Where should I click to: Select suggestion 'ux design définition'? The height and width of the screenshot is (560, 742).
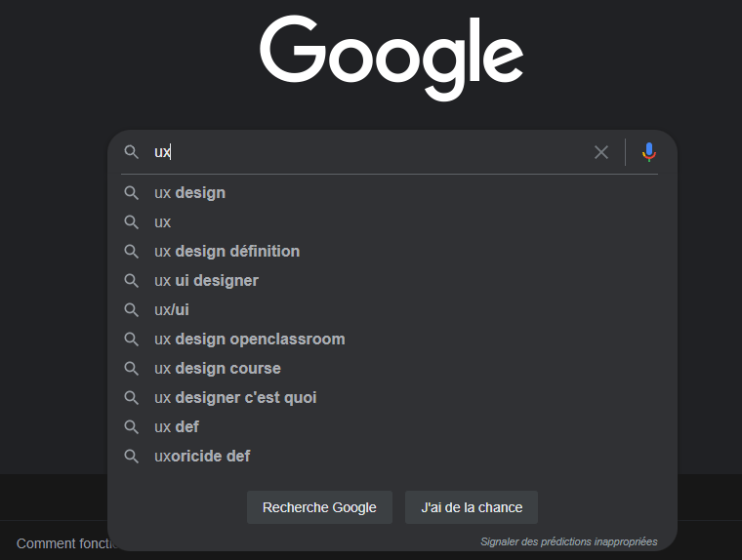pyautogui.click(x=392, y=252)
